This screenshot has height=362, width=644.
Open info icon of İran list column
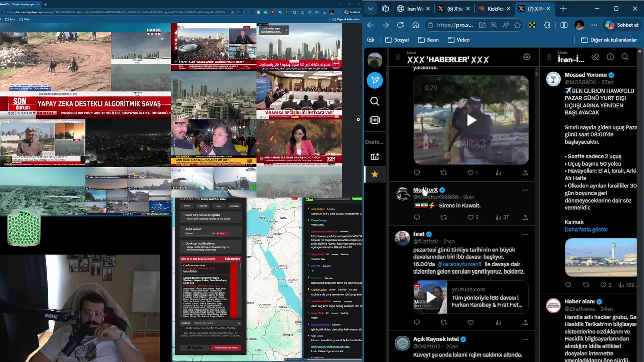610,57
